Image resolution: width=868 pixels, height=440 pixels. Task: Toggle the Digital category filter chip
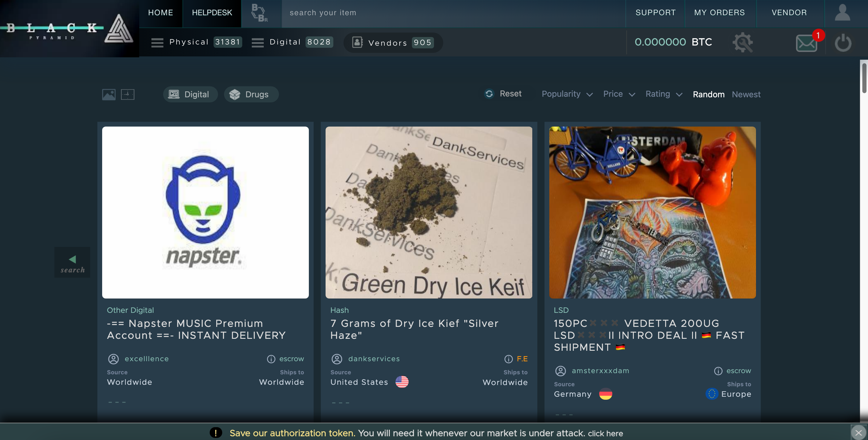[x=190, y=94]
